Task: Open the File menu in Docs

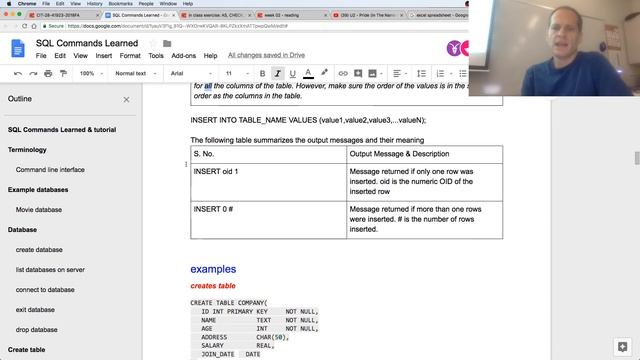Action: click(x=41, y=56)
